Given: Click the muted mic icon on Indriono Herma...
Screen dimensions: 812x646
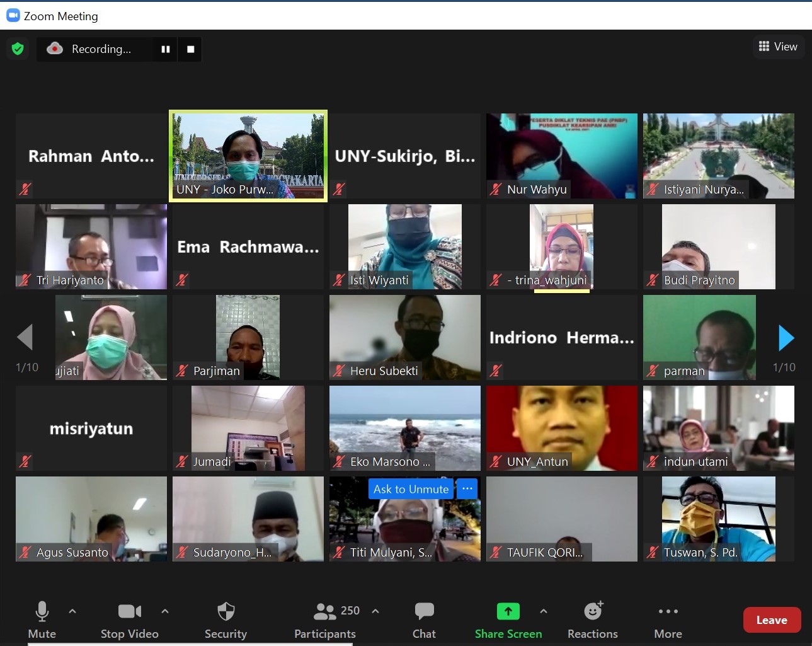Looking at the screenshot, I should (496, 370).
